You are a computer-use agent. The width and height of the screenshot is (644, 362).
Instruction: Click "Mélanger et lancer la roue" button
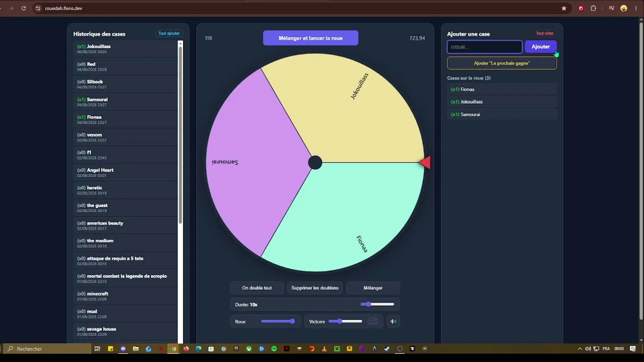pos(310,38)
